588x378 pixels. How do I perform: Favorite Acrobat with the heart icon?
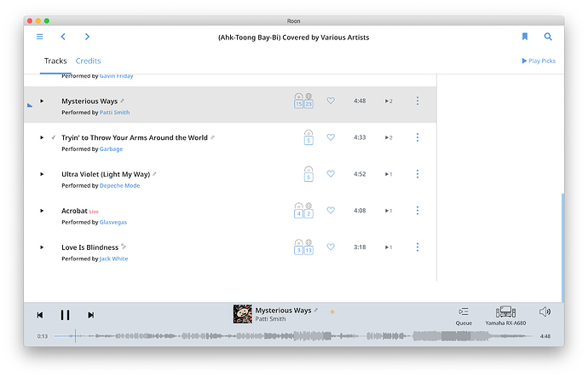331,210
